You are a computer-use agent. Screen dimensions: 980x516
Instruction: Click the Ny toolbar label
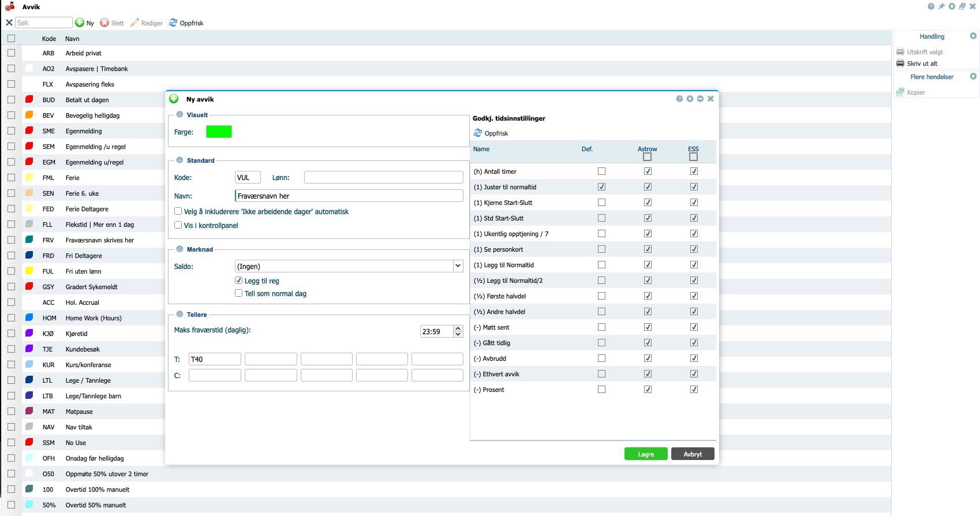[x=90, y=23]
